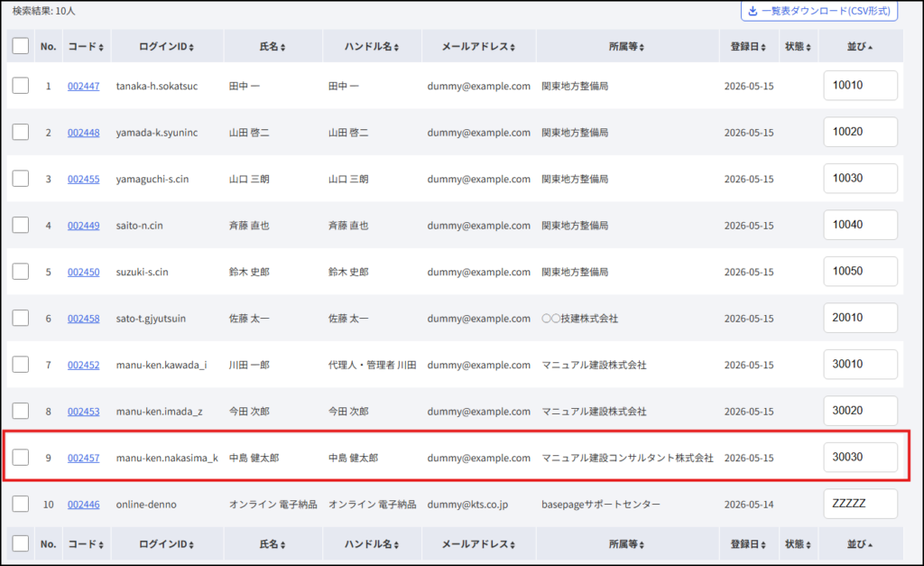Viewport: 924px width, 566px height.
Task: Sort by コード in top header
Action: [x=86, y=47]
